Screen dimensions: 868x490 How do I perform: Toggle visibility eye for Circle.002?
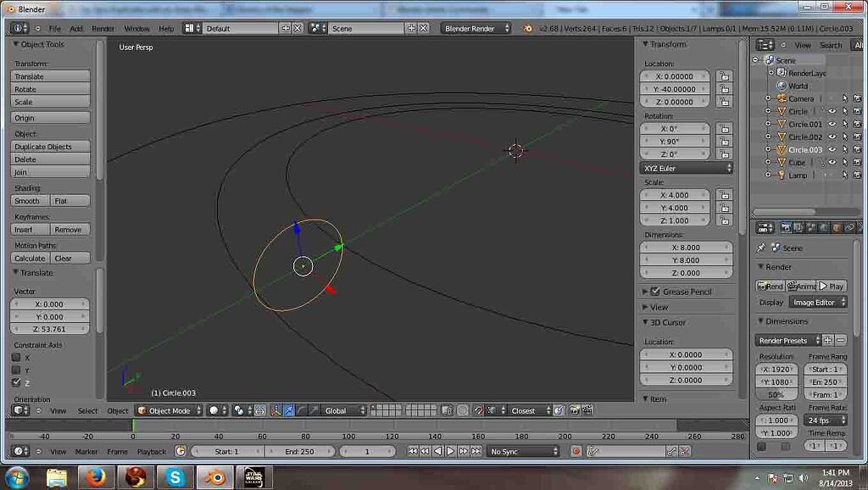[832, 136]
